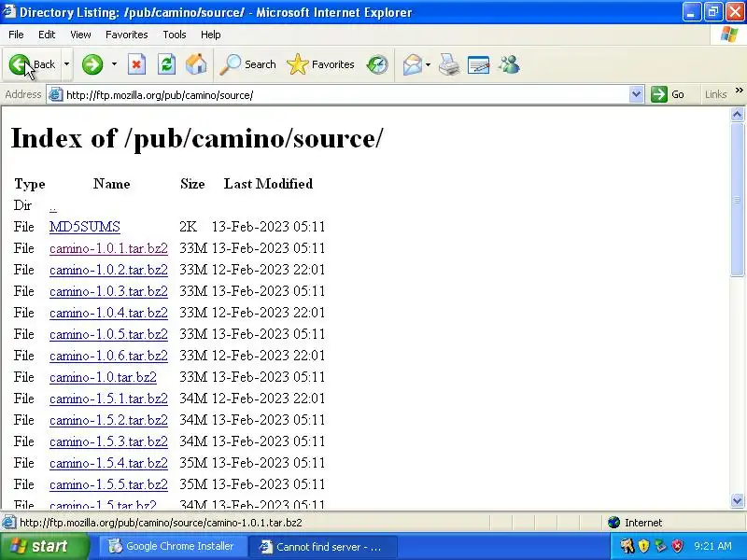Click into the Address bar URL field
The image size is (747, 560).
coord(345,95)
